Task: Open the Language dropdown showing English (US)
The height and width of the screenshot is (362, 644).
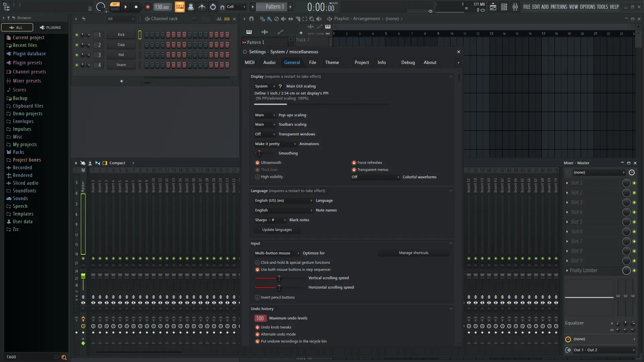Action: 283,200
